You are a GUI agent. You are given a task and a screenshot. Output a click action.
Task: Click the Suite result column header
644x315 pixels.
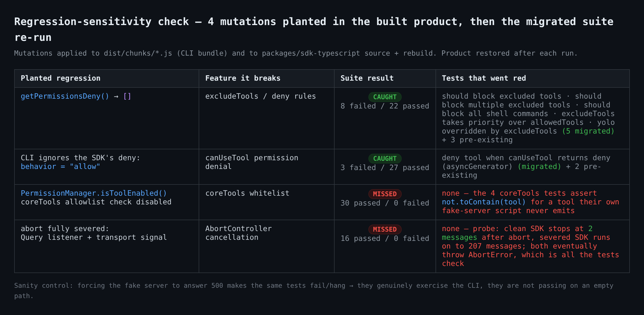(x=367, y=78)
